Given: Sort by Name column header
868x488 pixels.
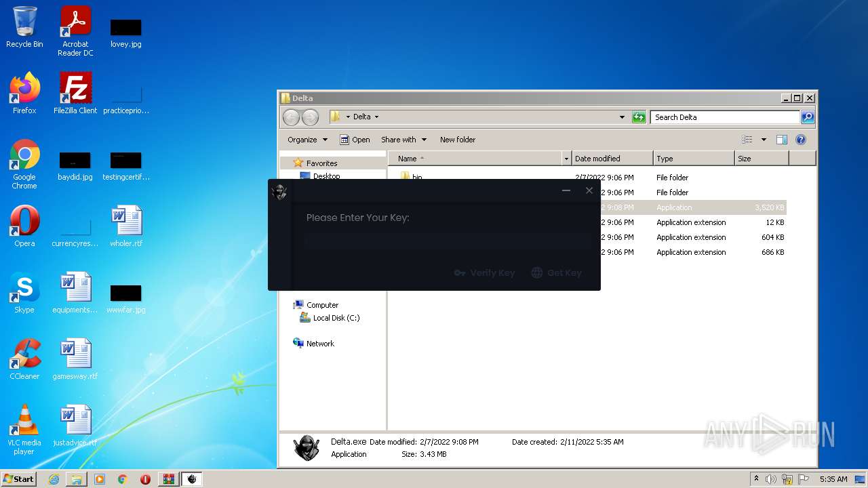Looking at the screenshot, I should [475, 159].
